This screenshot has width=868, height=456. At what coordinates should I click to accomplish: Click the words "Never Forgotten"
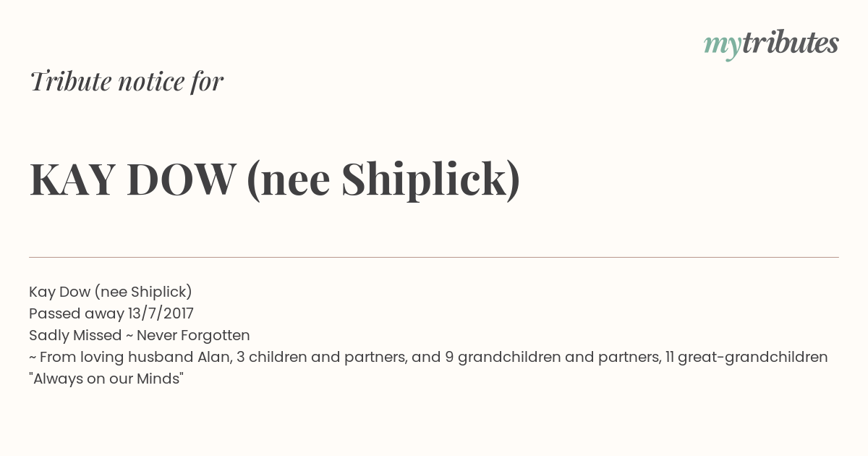point(193,335)
